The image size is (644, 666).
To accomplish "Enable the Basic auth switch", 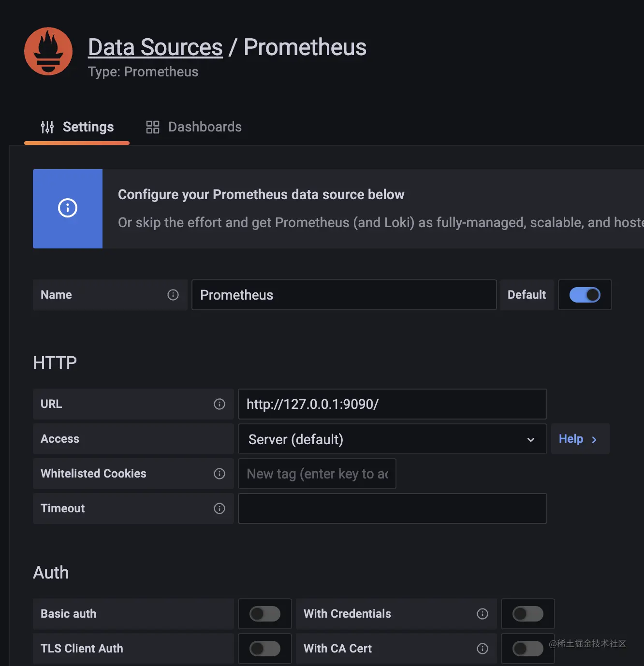I will [265, 614].
